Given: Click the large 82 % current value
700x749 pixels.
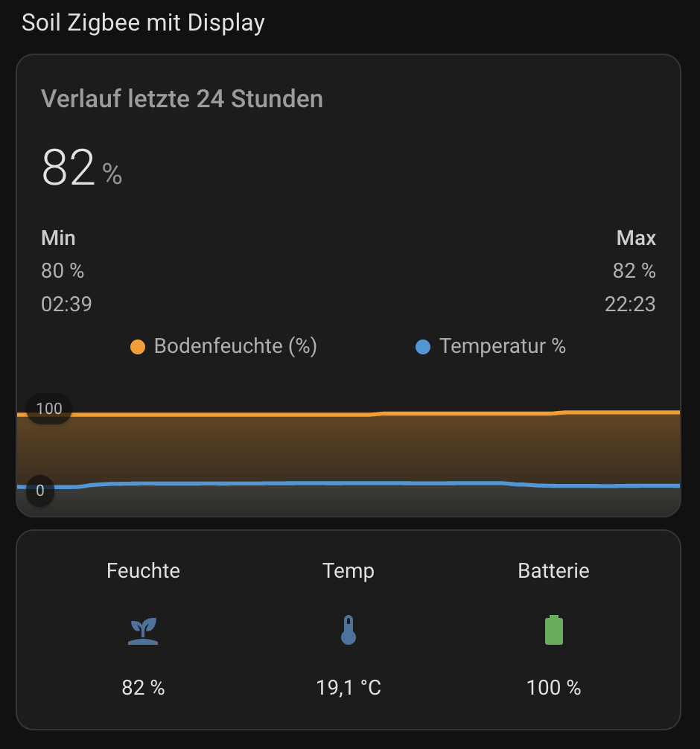Looking at the screenshot, I should pyautogui.click(x=81, y=168).
